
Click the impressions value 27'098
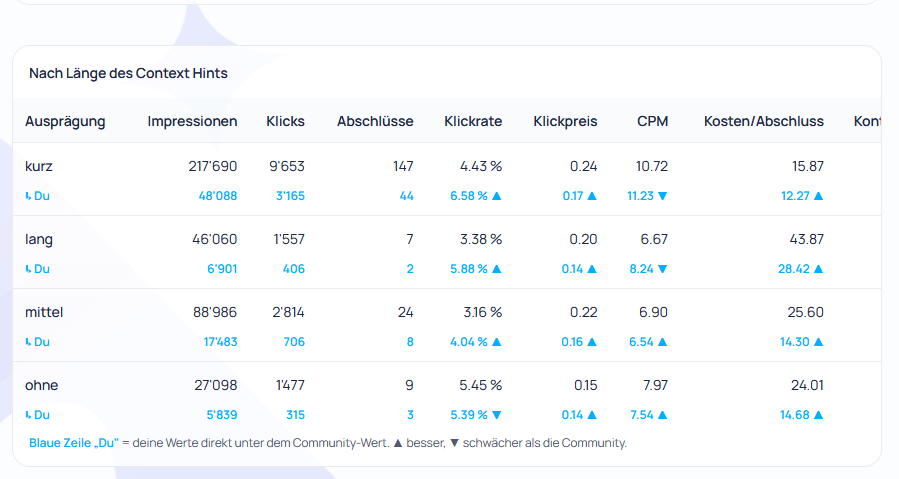pyautogui.click(x=216, y=385)
